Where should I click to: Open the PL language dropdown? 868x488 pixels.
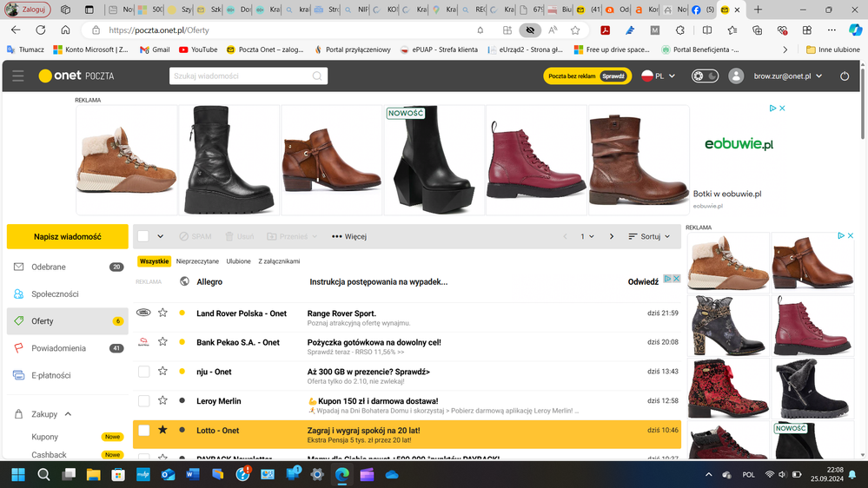coord(658,76)
